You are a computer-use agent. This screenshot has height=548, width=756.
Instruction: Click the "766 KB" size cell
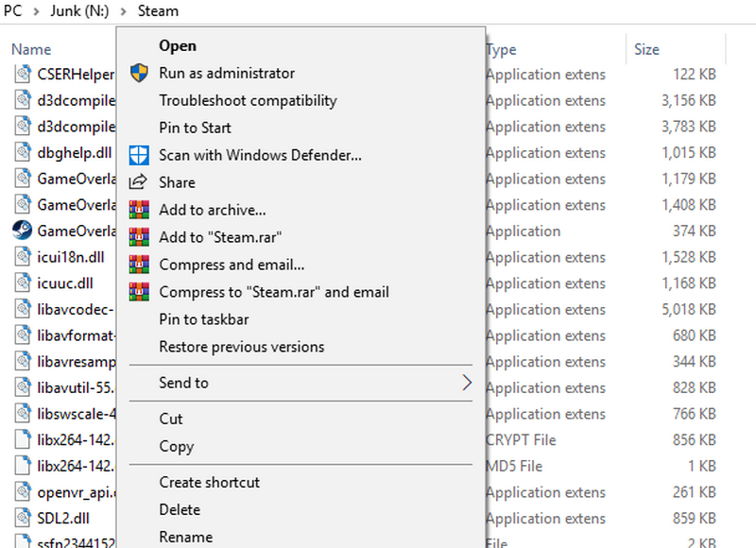point(695,414)
